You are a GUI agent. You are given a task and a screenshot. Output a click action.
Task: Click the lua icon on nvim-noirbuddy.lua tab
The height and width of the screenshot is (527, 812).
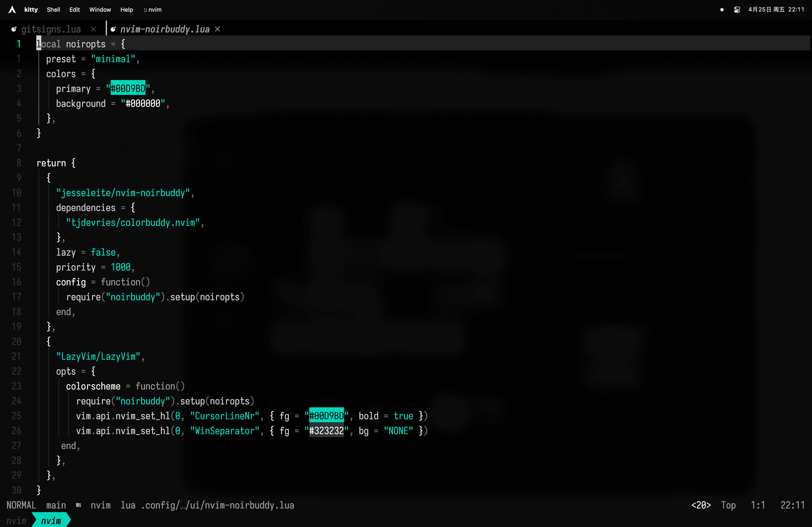point(113,29)
